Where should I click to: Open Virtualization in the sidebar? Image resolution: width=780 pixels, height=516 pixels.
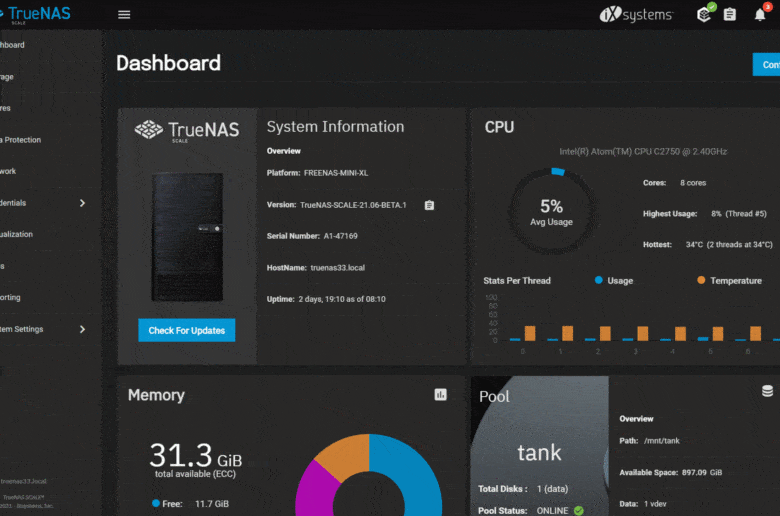point(16,234)
